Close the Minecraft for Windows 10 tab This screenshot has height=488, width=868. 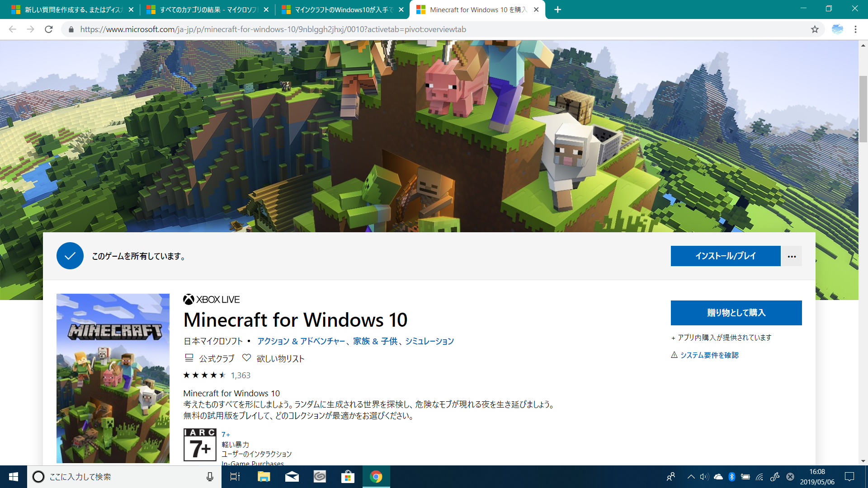(x=536, y=9)
